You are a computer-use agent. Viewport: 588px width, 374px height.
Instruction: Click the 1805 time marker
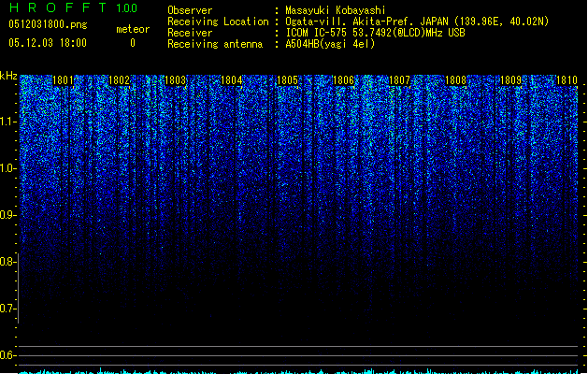(x=287, y=80)
